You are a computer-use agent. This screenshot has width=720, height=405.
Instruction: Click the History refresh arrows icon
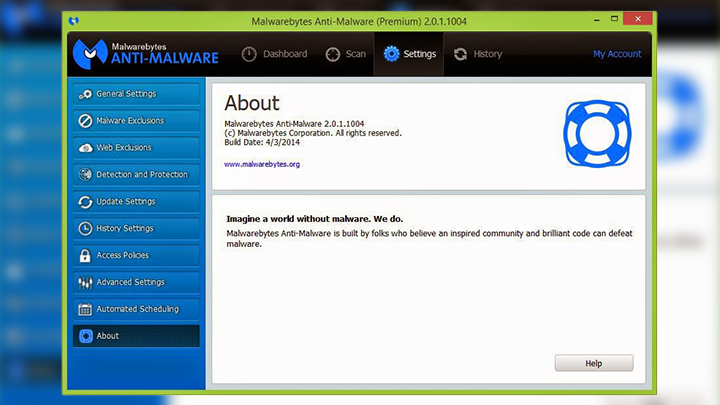coord(460,54)
